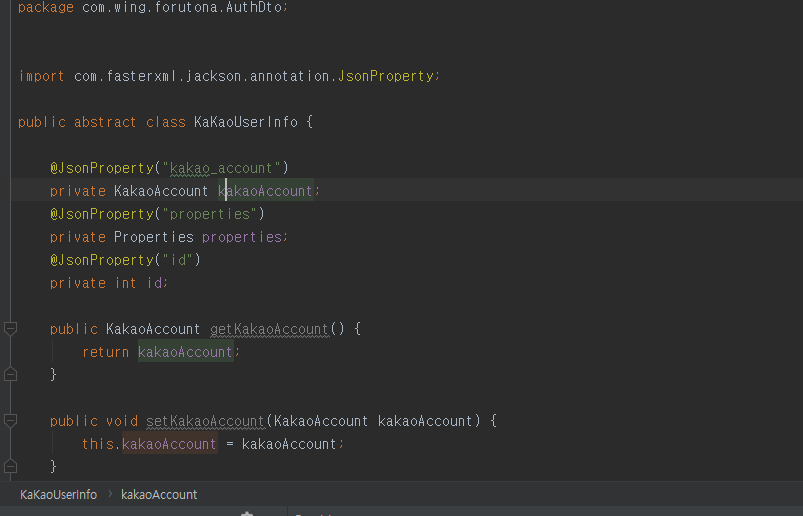Click the getKakaoAccount method name
Image resolution: width=803 pixels, height=516 pixels.
click(269, 329)
